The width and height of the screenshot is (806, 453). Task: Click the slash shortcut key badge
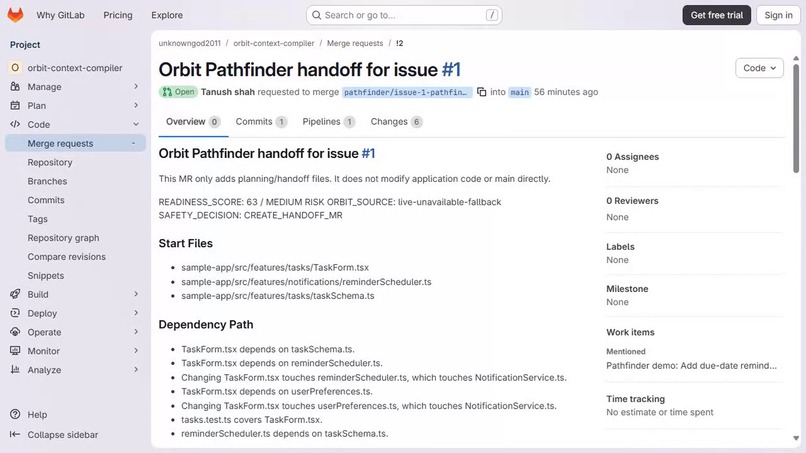[x=492, y=15]
